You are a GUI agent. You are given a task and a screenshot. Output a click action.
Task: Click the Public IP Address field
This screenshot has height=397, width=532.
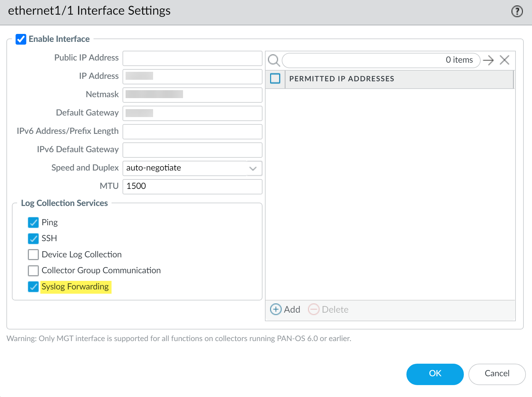point(192,58)
